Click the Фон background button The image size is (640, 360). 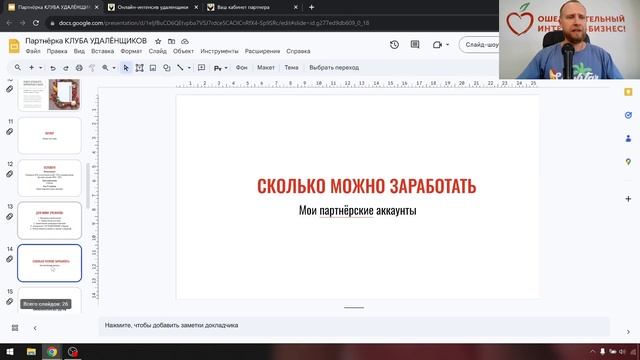[242, 68]
